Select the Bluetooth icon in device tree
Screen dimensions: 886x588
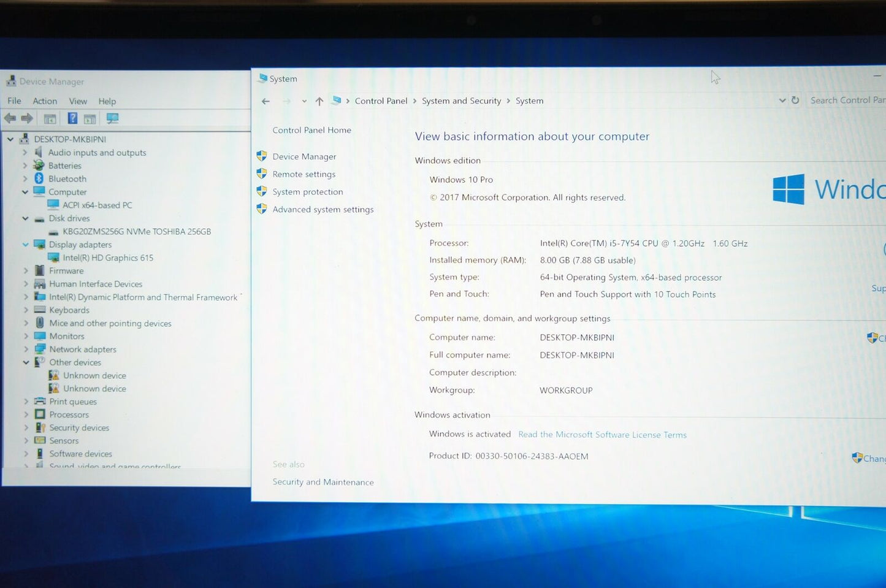[x=39, y=178]
